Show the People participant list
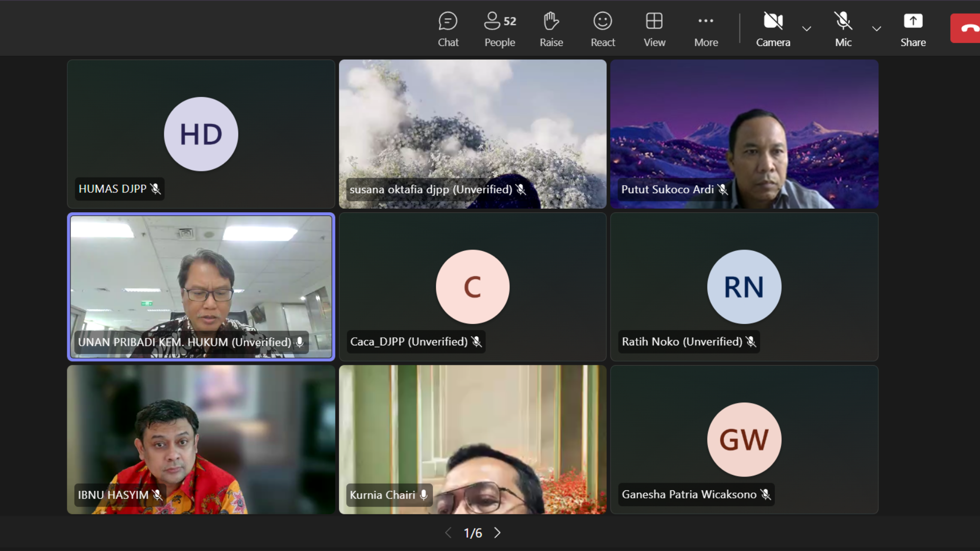 pos(500,30)
